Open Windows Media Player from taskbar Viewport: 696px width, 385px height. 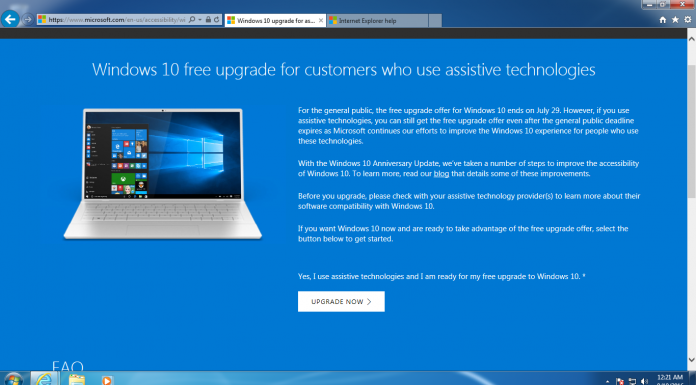[107, 380]
